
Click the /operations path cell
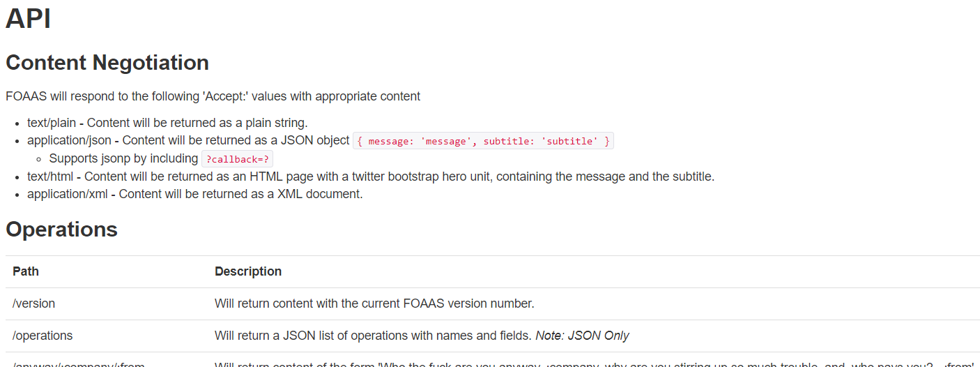(43, 336)
